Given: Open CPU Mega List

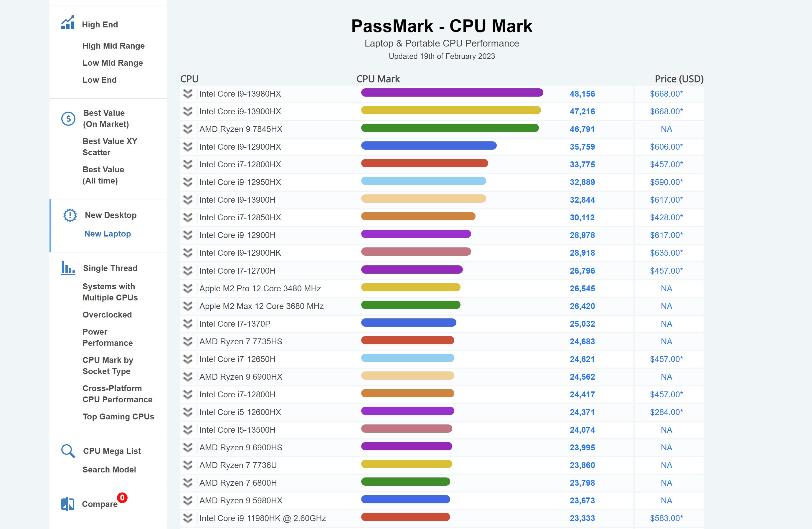Looking at the screenshot, I should [x=112, y=451].
